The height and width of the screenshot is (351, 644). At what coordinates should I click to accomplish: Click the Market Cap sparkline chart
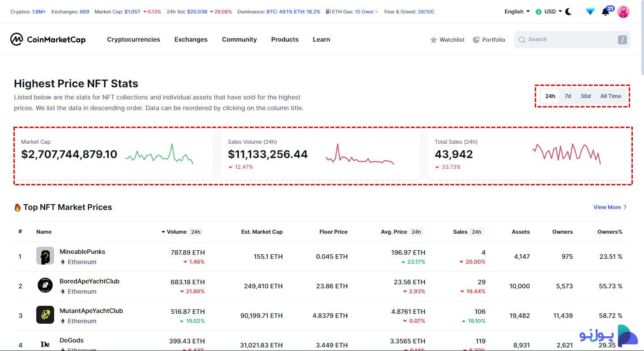point(159,154)
